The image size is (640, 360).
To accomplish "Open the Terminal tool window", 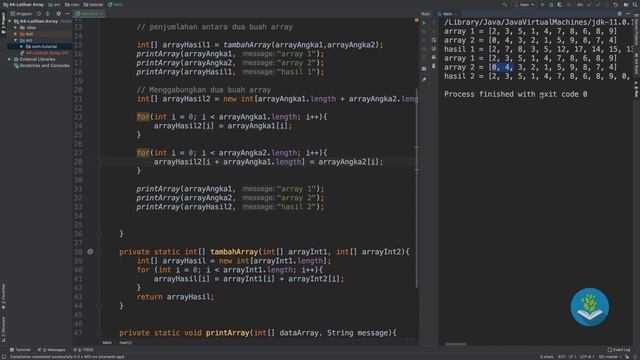I will 20,350.
